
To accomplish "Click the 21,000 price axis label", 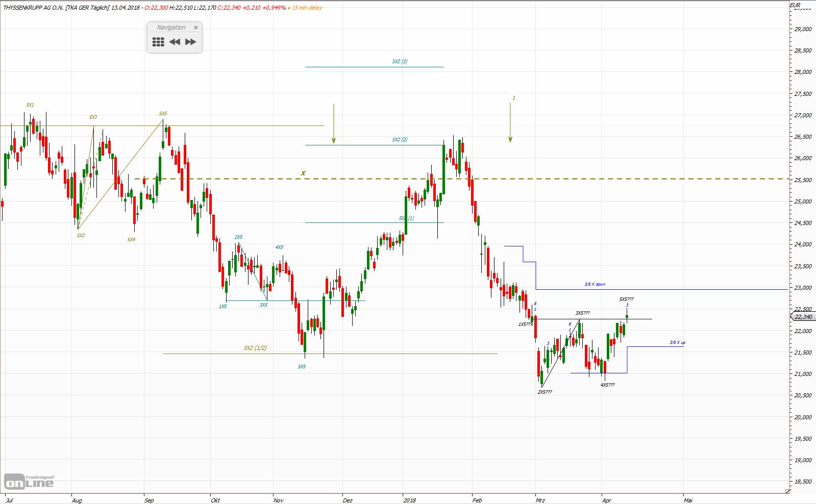I will (x=803, y=374).
